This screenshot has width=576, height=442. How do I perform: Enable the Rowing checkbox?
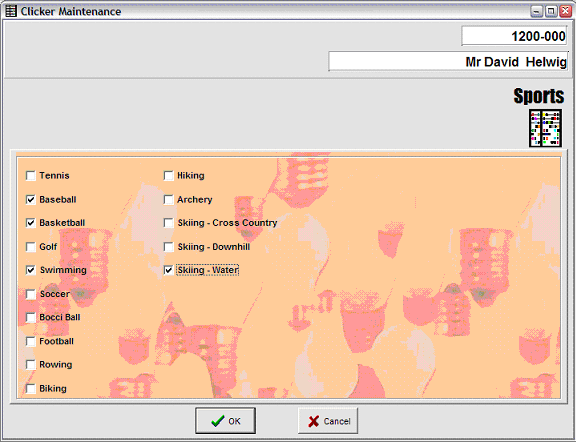point(31,364)
